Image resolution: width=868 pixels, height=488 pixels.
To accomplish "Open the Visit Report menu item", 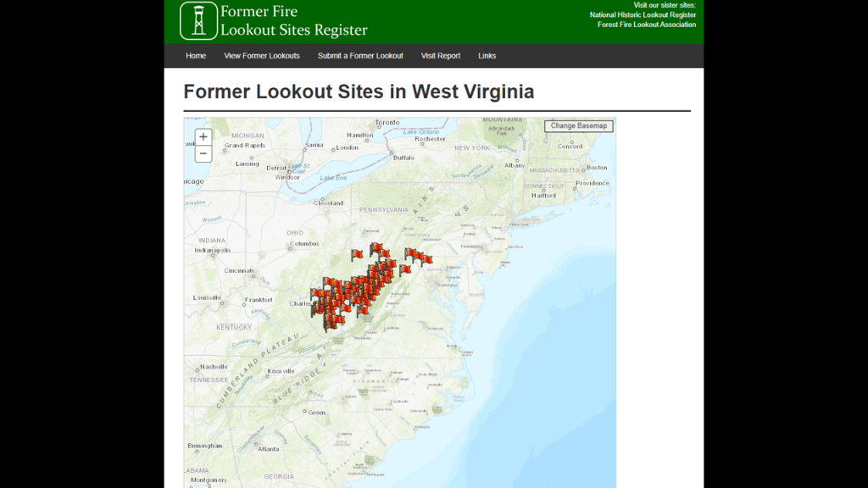I will pos(441,56).
